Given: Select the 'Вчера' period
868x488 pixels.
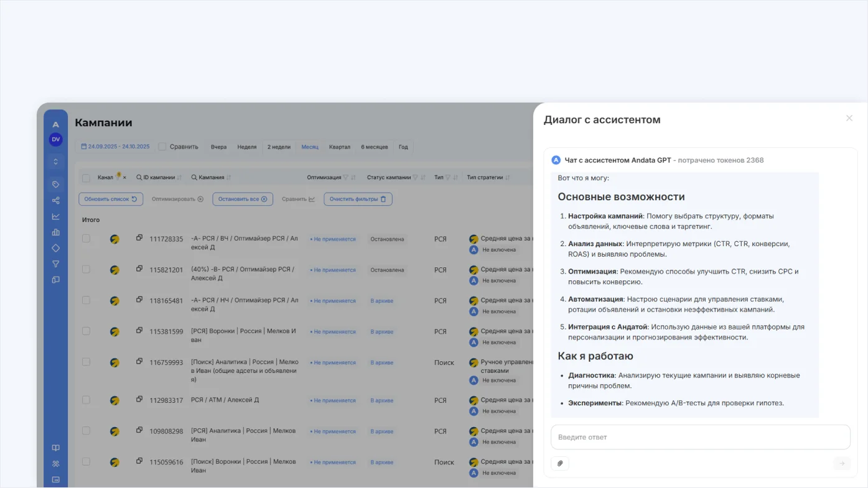Looking at the screenshot, I should point(218,147).
